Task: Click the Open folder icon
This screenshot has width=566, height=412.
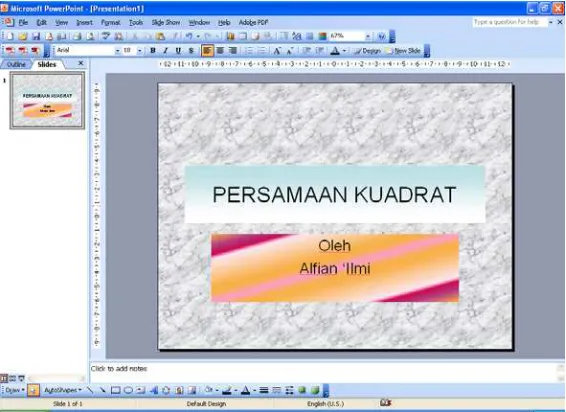Action: [x=23, y=36]
